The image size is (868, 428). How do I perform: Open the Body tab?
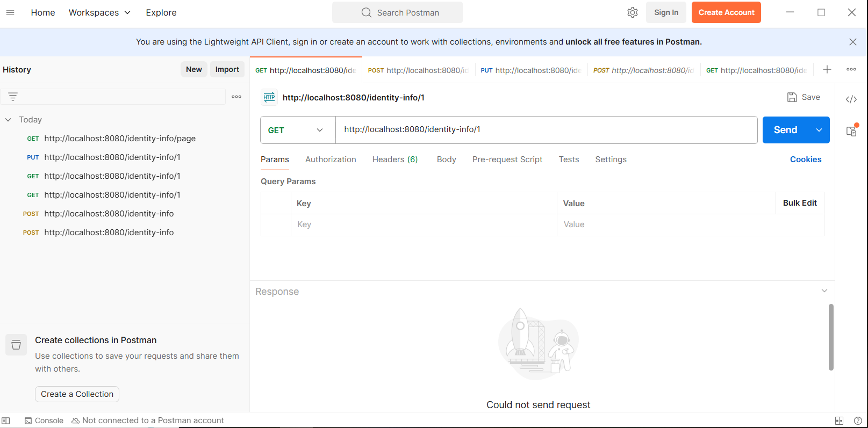446,159
